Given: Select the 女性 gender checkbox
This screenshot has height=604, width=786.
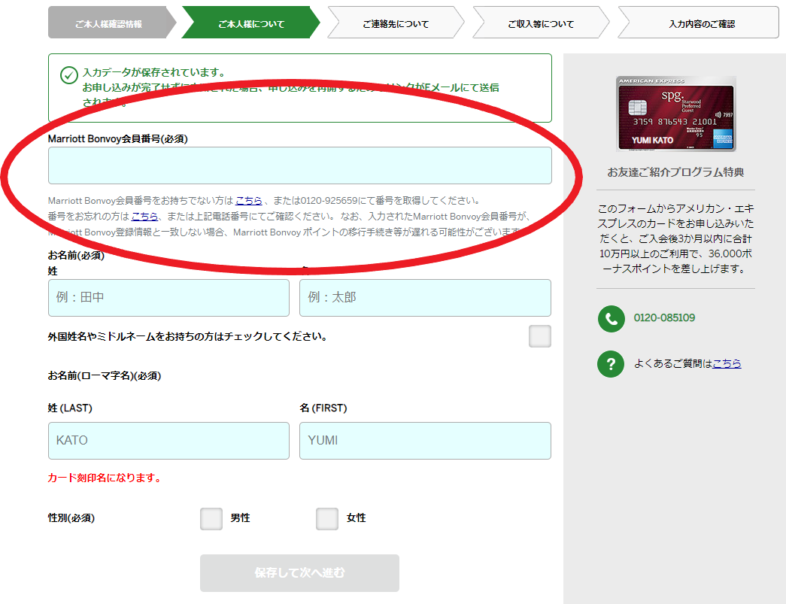Looking at the screenshot, I should 327,518.
